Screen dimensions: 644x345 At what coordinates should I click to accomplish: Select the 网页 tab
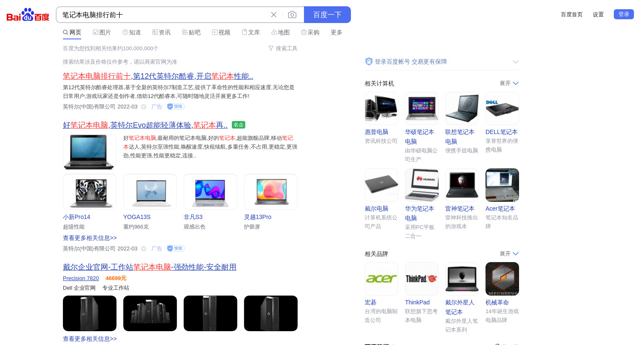pos(72,32)
